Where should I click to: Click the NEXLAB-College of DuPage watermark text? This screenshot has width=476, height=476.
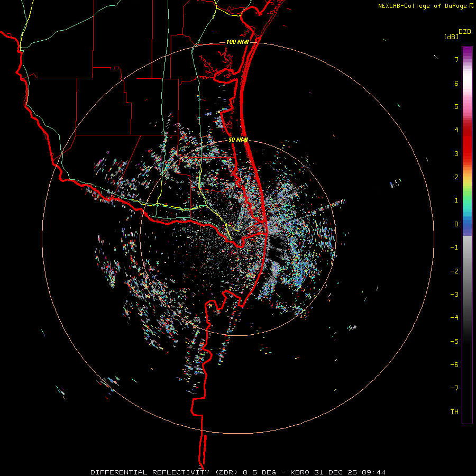tap(426, 6)
